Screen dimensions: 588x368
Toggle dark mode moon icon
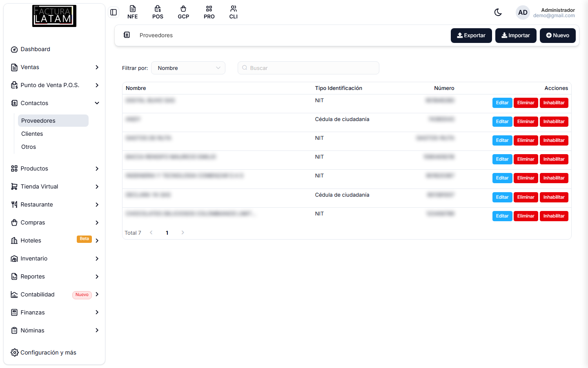coord(498,12)
